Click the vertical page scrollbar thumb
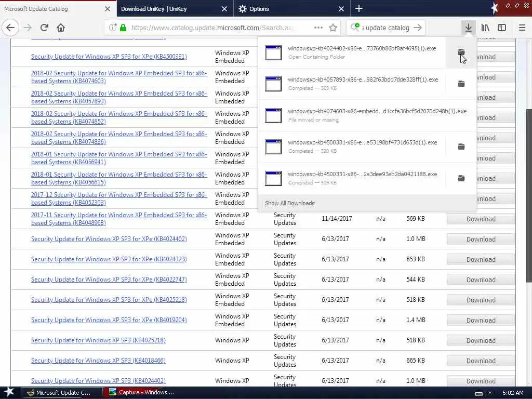 coord(529,195)
